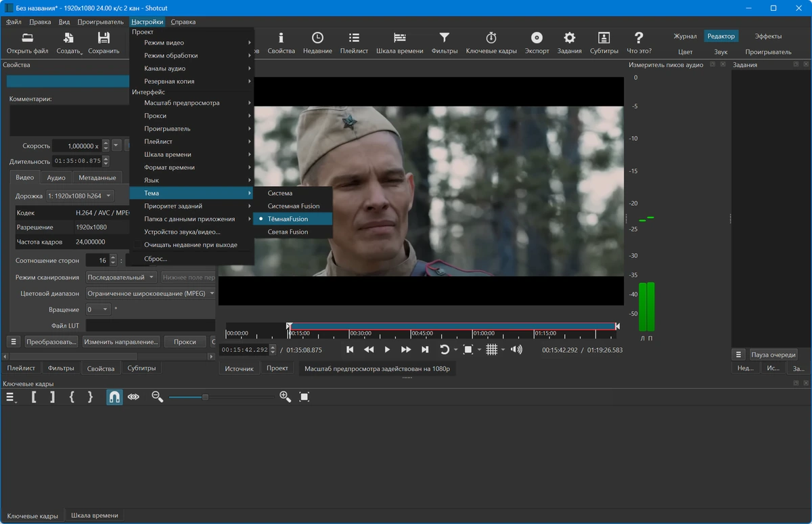The width and height of the screenshot is (812, 524).
Task: Click 'Изменить направление...' button
Action: click(x=121, y=342)
